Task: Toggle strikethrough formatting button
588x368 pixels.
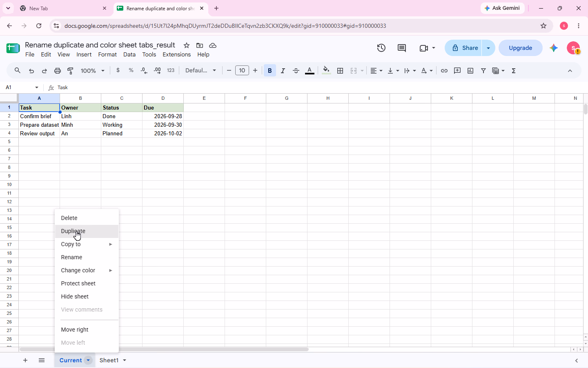Action: (296, 71)
